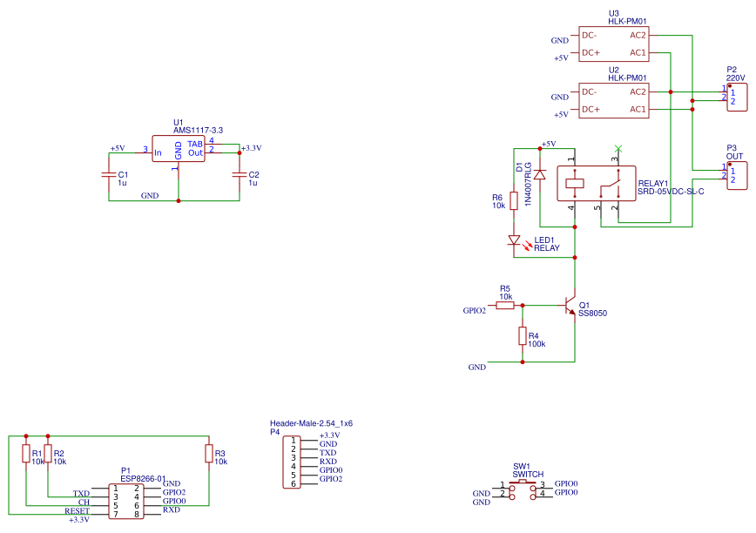Select the P1 ESP8266-01 connector body
The width and height of the screenshot is (756, 533).
pyautogui.click(x=126, y=501)
